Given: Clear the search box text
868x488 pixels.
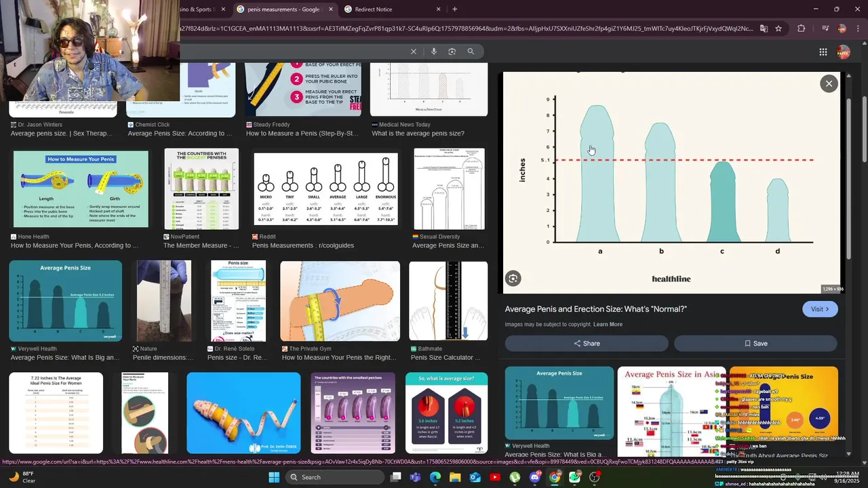Looking at the screenshot, I should [413, 52].
